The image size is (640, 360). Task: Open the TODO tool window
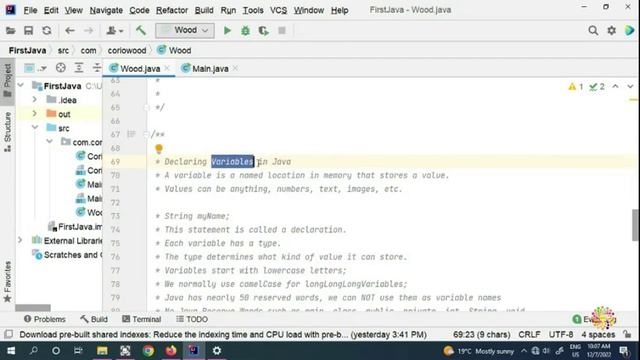click(x=192, y=319)
